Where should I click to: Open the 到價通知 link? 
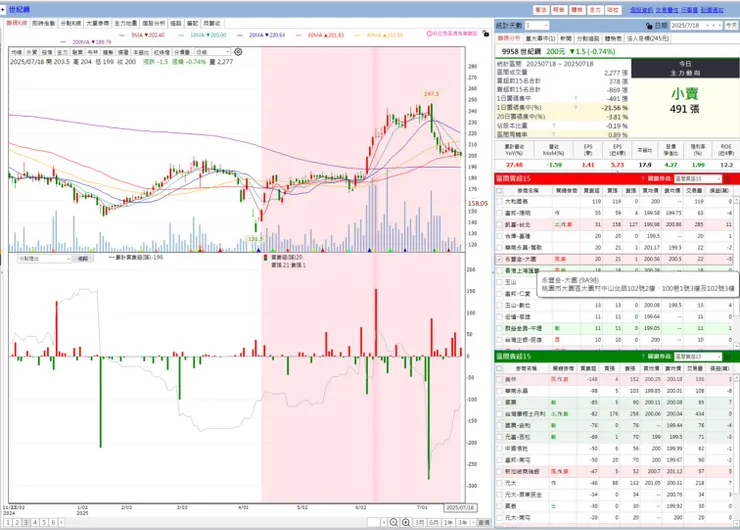coord(712,10)
